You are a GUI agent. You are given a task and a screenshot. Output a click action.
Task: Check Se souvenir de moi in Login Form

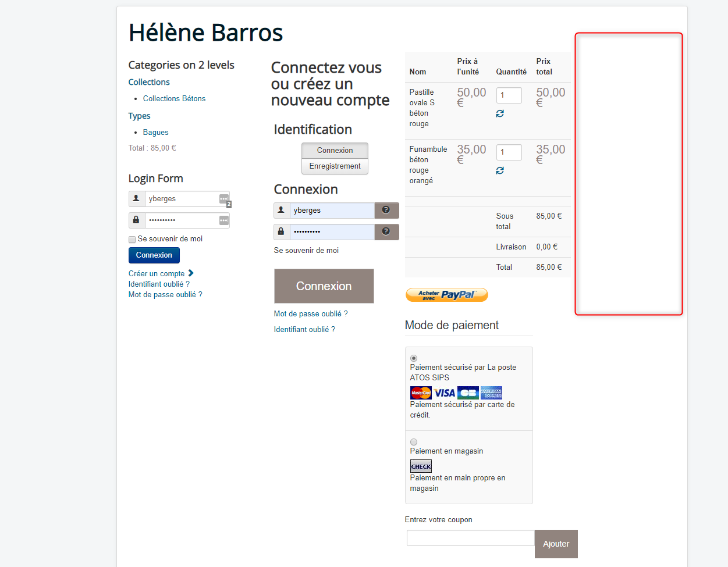point(132,240)
